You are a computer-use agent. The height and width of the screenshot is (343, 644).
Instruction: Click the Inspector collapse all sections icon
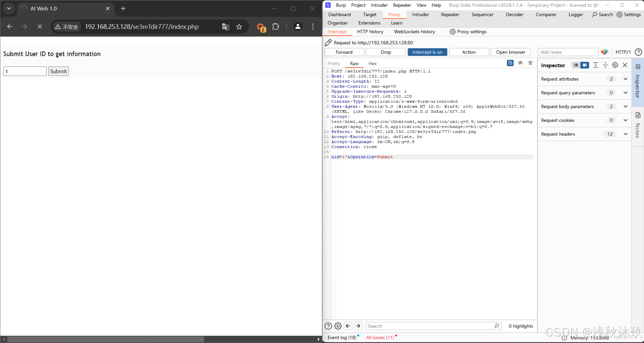click(605, 65)
